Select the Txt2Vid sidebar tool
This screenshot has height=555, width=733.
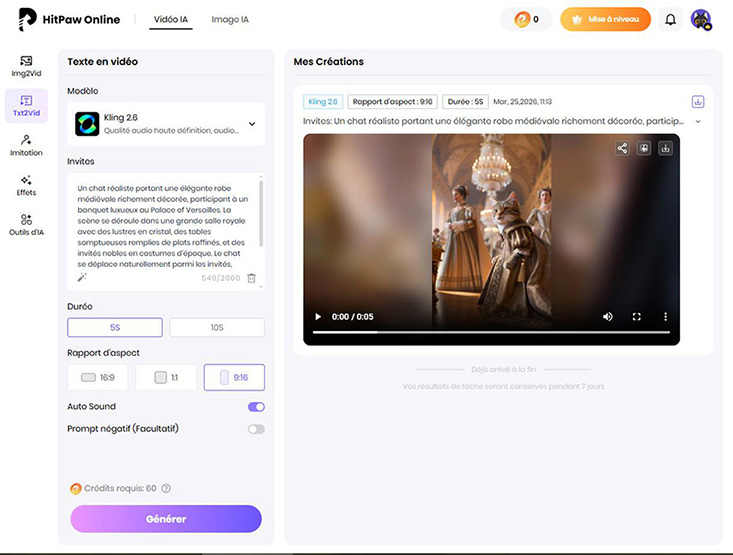coord(26,106)
